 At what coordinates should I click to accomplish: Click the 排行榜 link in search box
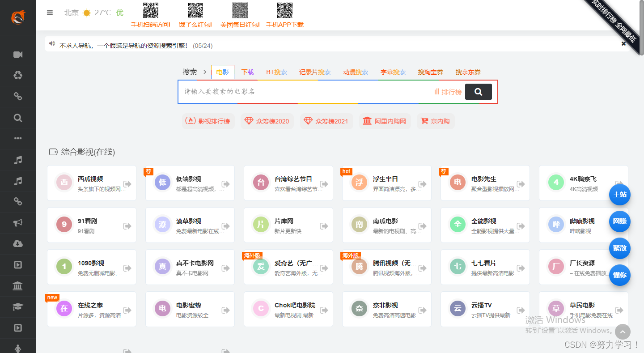click(x=448, y=92)
